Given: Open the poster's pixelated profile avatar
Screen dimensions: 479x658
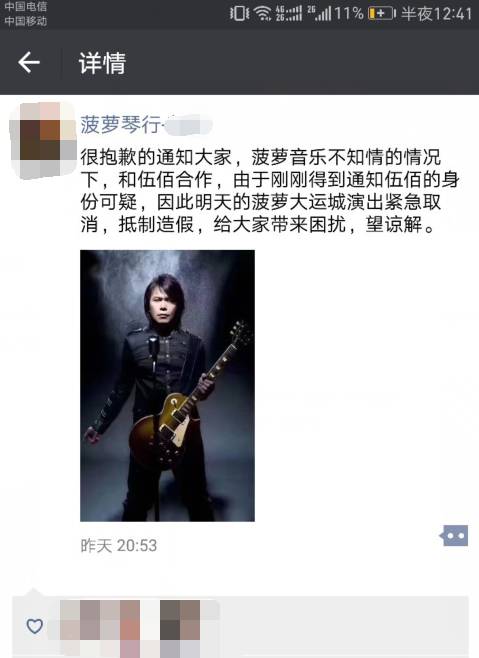Looking at the screenshot, I should click(43, 140).
